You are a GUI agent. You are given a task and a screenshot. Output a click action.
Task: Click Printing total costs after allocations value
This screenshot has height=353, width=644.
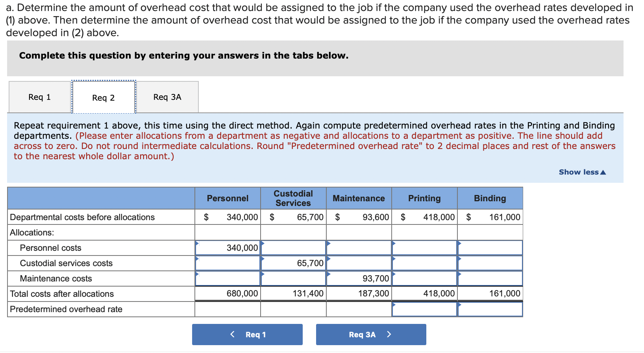pyautogui.click(x=439, y=294)
